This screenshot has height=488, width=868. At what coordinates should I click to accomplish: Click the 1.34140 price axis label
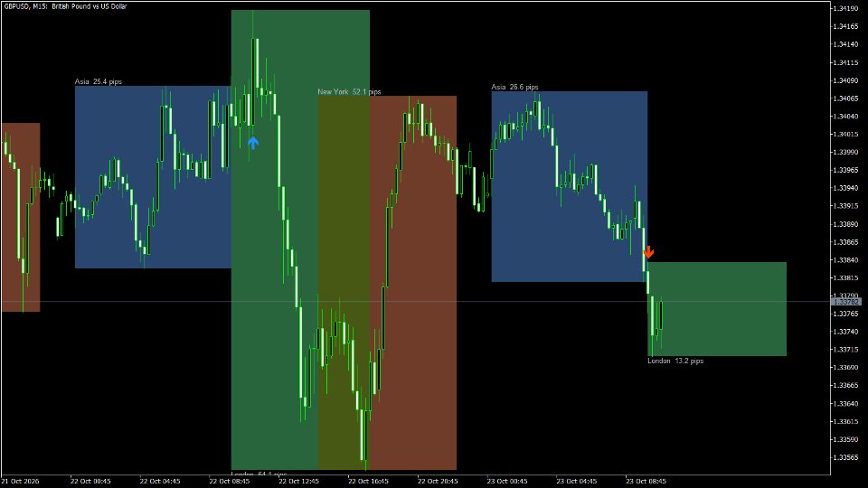846,44
